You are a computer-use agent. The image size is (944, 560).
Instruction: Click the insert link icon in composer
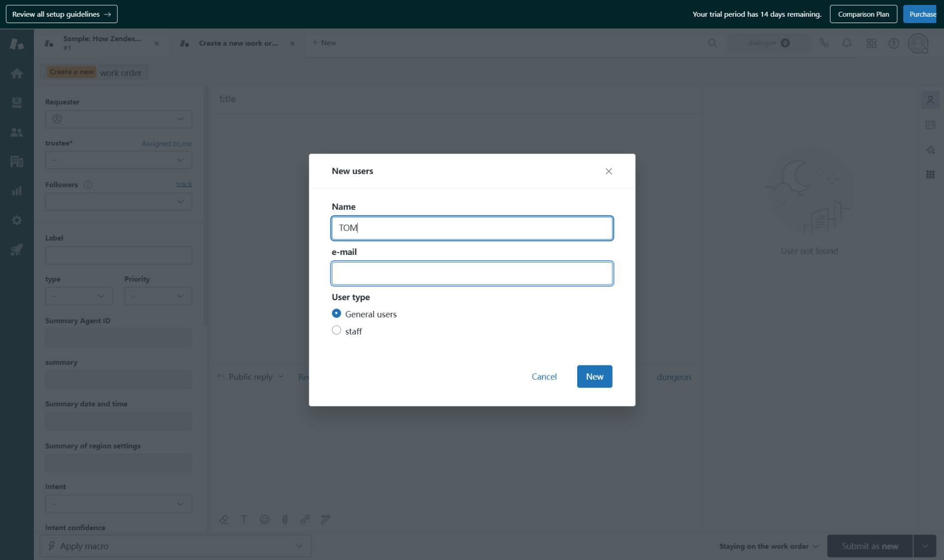(x=305, y=519)
